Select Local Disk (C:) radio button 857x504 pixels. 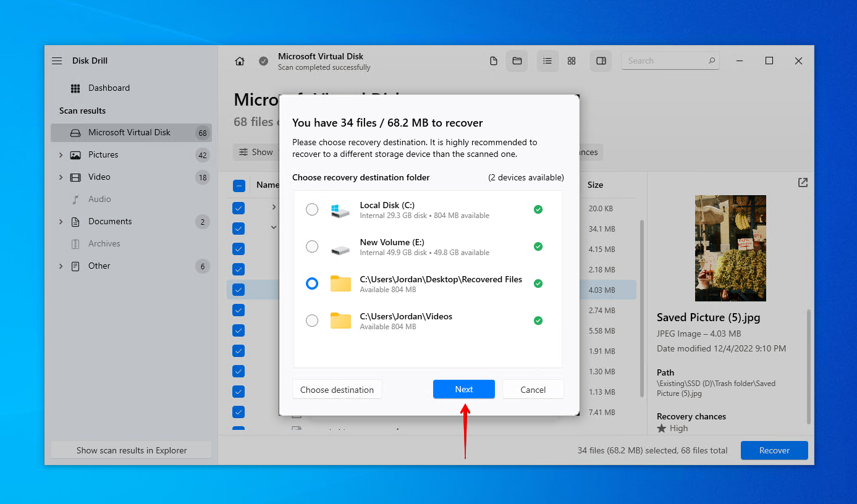pyautogui.click(x=312, y=210)
